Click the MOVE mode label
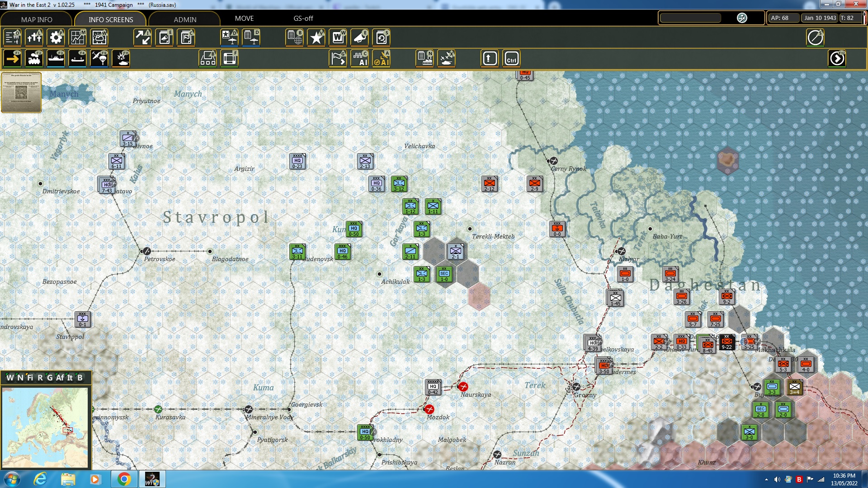 (x=244, y=19)
